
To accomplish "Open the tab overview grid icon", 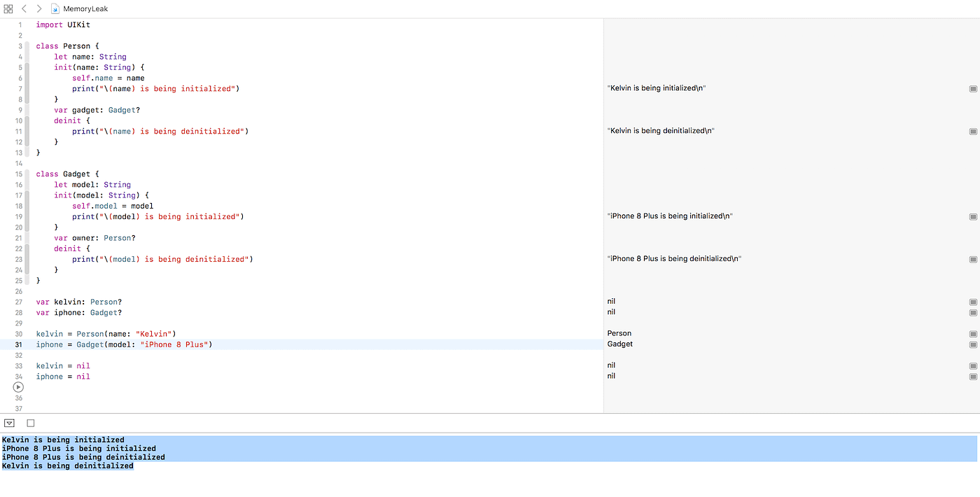I will click(9, 8).
